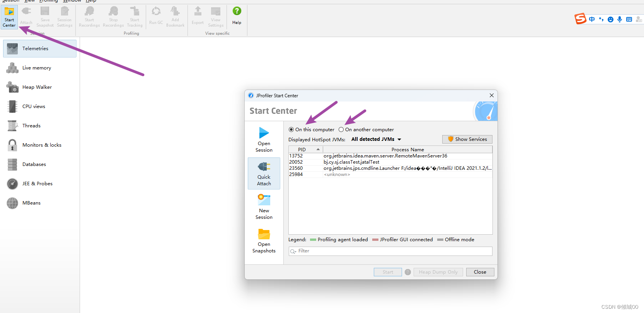The width and height of the screenshot is (644, 313).
Task: Open View Settings toolbar icon
Action: coord(216,17)
